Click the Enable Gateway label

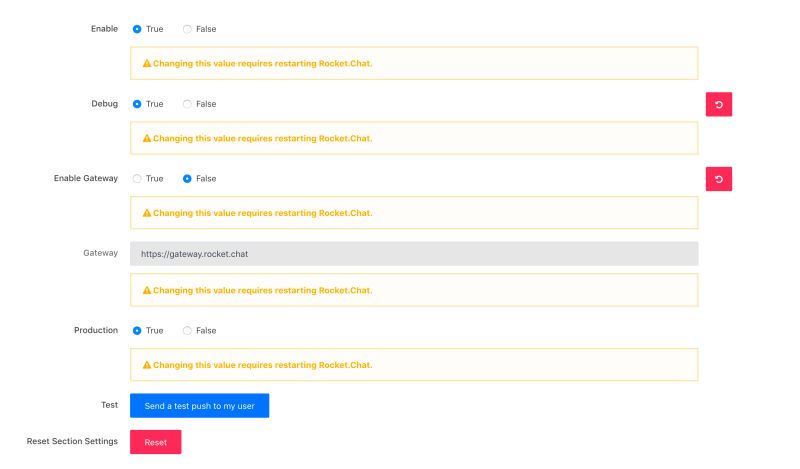(x=86, y=178)
